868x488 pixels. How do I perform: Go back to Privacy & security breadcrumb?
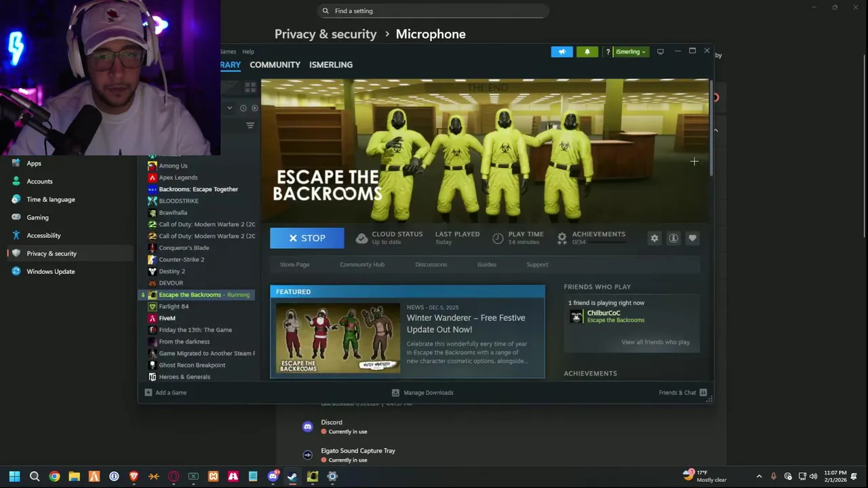click(x=325, y=34)
